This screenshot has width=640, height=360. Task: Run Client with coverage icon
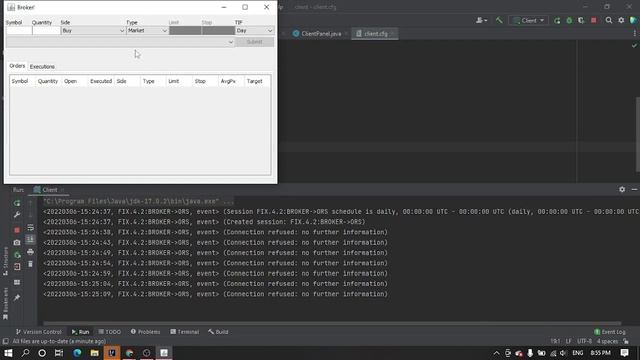click(581, 20)
